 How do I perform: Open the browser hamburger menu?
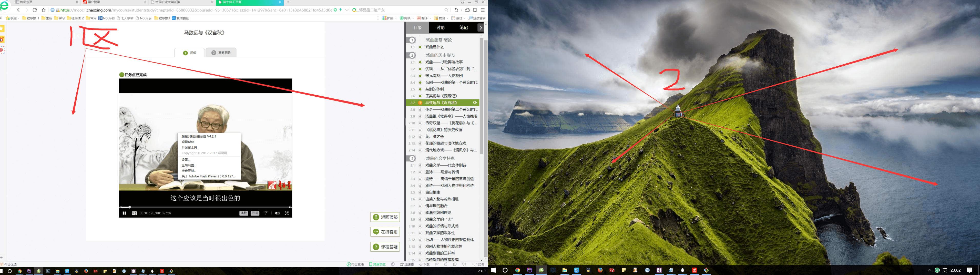pos(482,10)
